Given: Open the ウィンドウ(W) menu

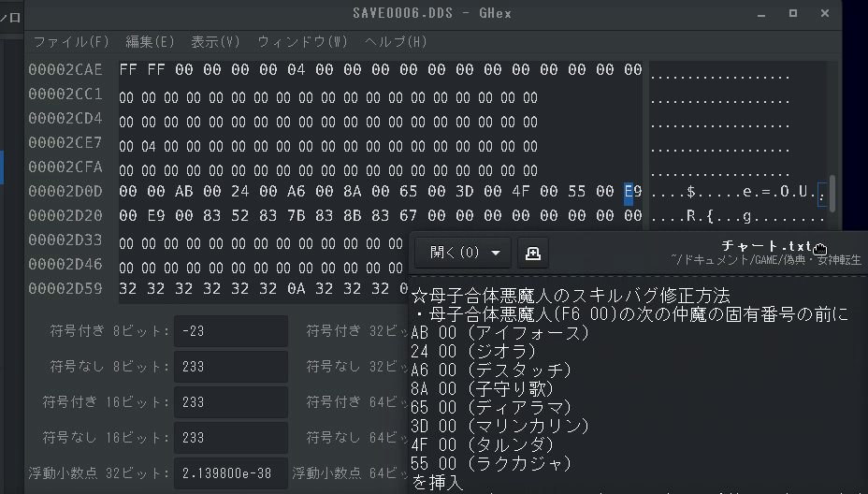Looking at the screenshot, I should (x=302, y=42).
